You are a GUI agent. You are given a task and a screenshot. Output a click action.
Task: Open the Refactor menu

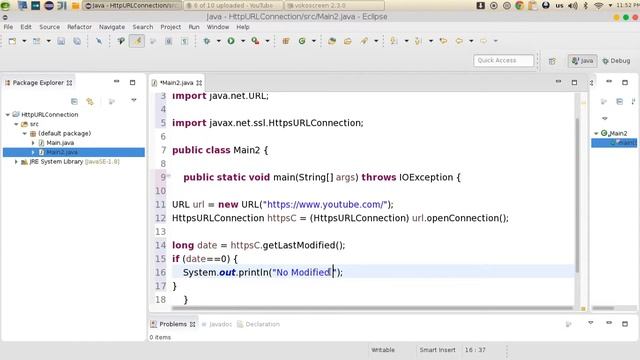click(x=79, y=27)
